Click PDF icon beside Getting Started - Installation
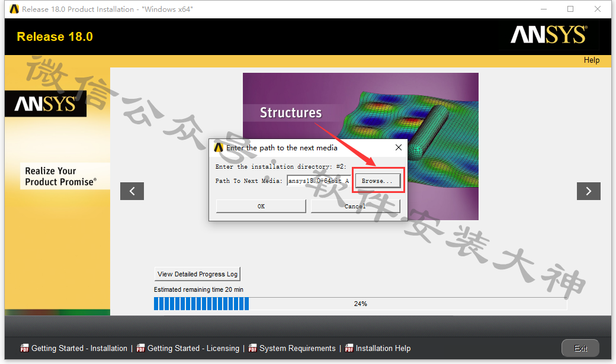Screen dimensions: 616x364 pos(24,348)
